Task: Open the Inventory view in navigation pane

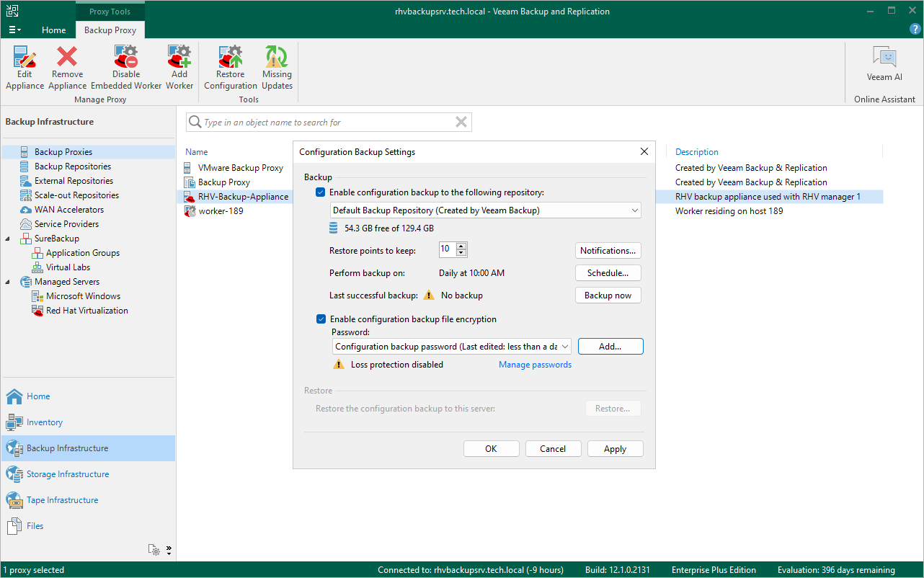Action: click(x=45, y=422)
